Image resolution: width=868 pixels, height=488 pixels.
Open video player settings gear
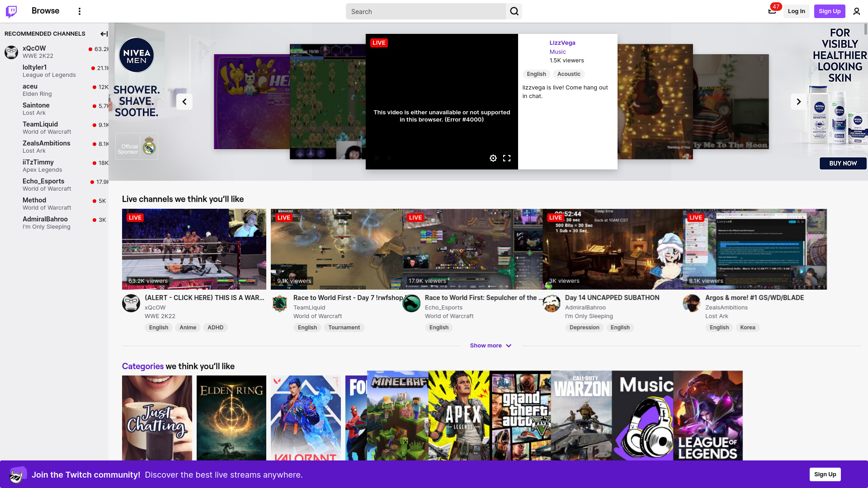click(493, 158)
